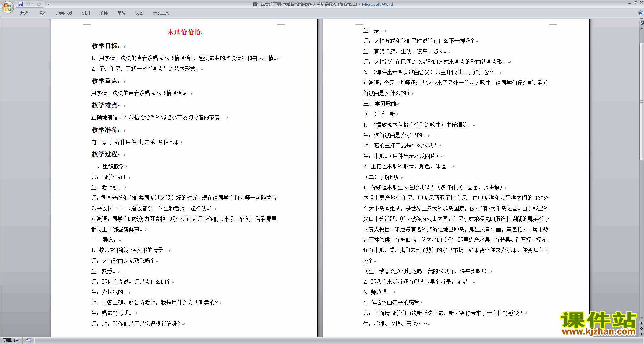
Task: Open the 审阅 ribbon tab
Action: coord(121,13)
